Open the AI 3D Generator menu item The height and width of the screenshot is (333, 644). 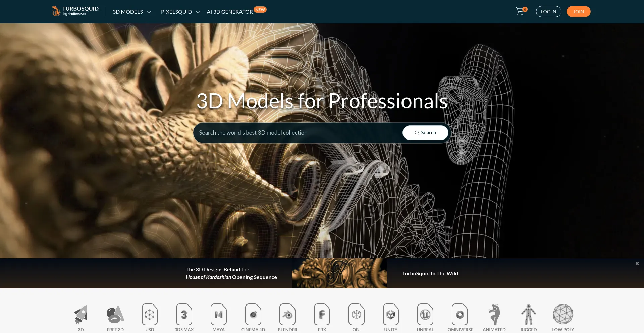(x=230, y=12)
